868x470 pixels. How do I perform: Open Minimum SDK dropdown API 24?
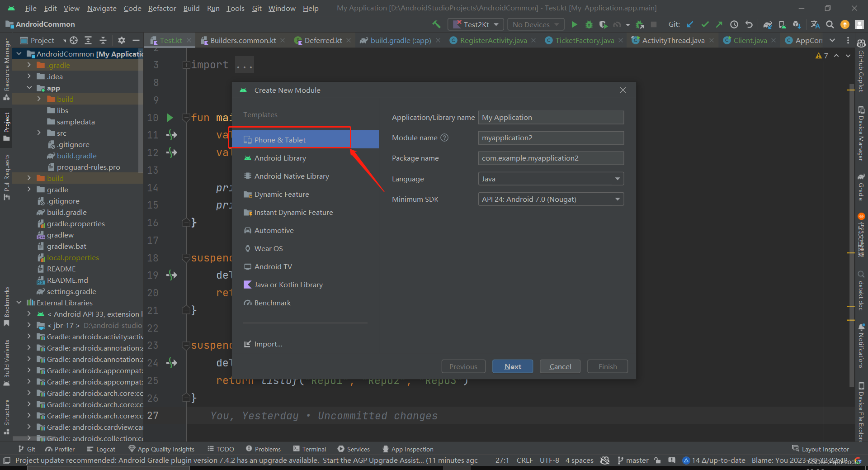[x=551, y=199]
